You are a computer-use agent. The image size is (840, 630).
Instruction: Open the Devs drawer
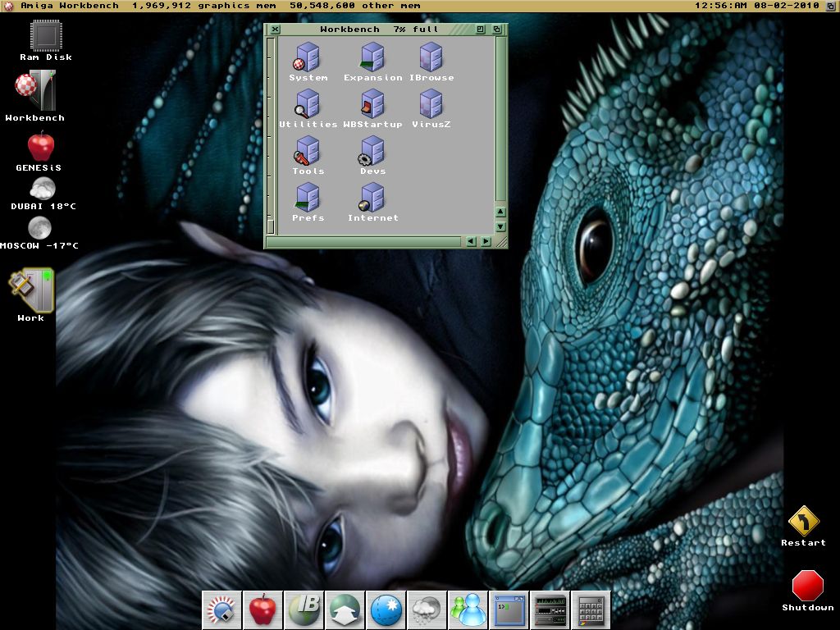tap(372, 151)
